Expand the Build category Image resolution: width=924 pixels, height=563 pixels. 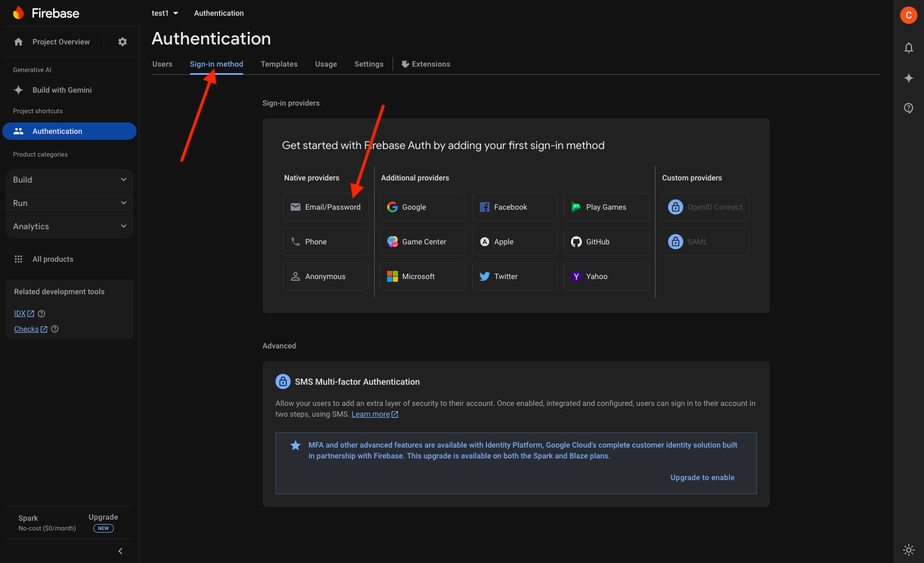click(x=69, y=180)
